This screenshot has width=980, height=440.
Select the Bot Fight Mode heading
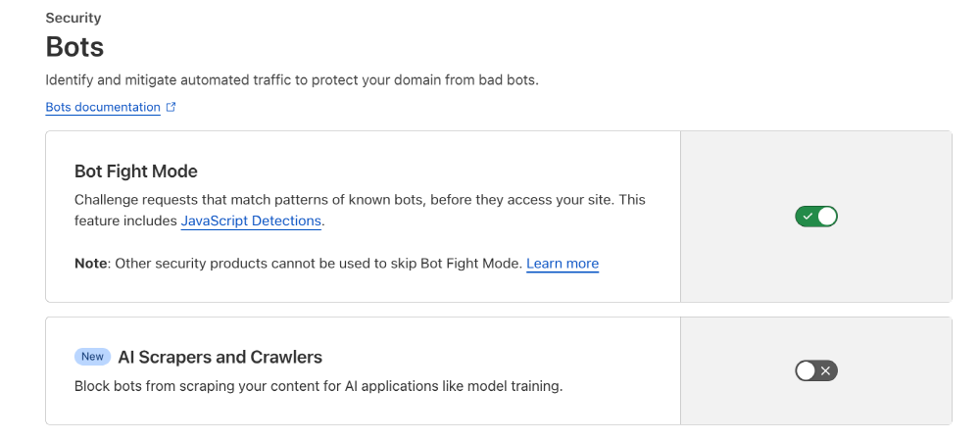136,171
